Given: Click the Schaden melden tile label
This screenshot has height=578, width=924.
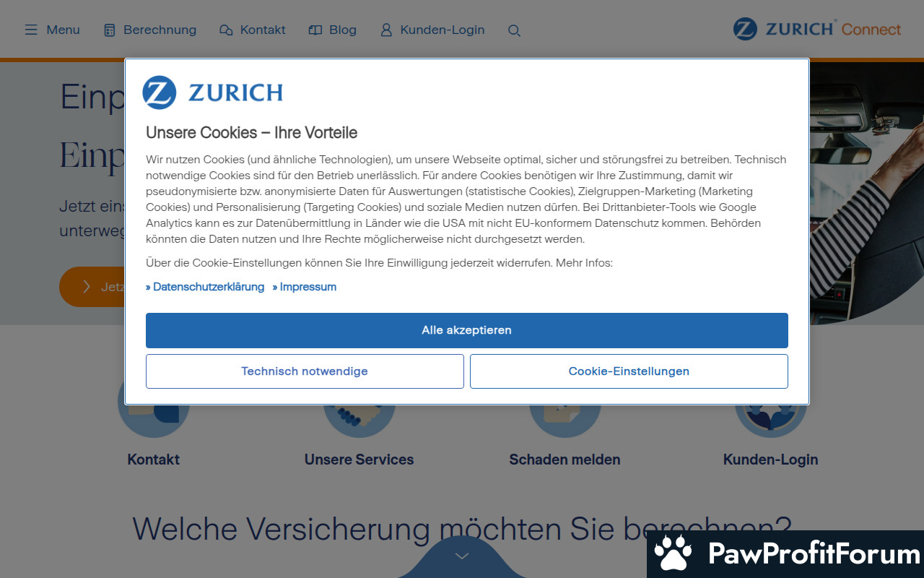Looking at the screenshot, I should (x=565, y=460).
